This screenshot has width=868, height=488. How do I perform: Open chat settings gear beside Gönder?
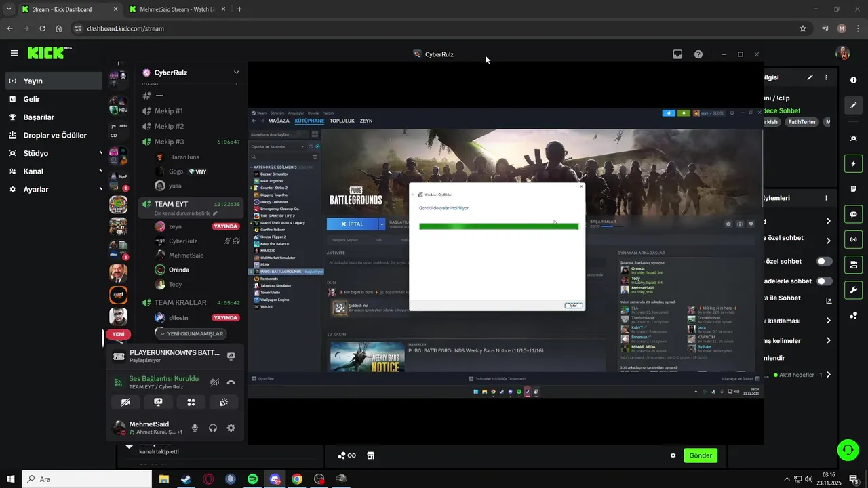(673, 455)
